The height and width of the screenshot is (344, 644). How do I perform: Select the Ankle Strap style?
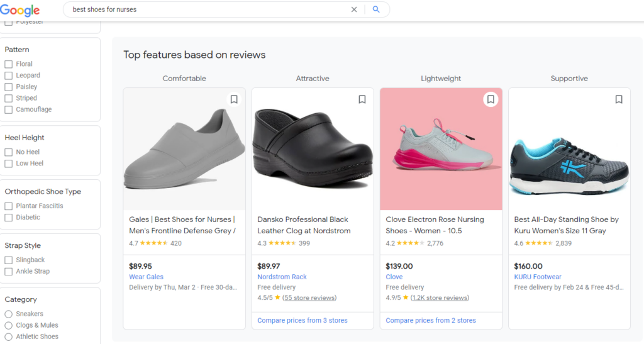coord(9,272)
